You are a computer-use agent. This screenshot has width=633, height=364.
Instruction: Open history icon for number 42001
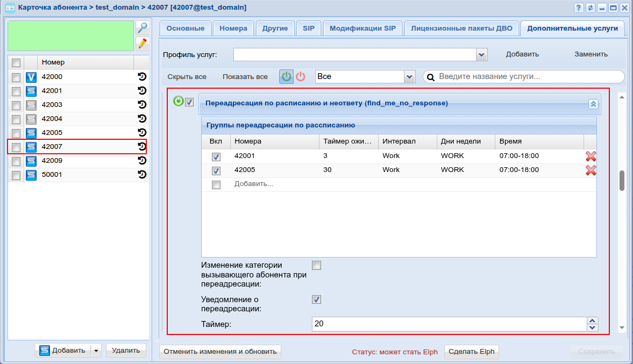point(142,91)
